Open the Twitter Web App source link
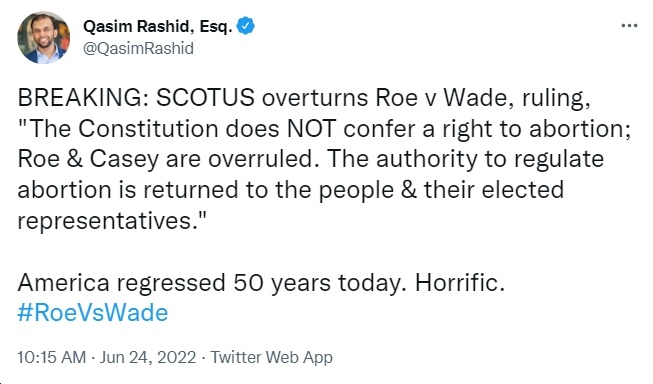 (x=271, y=357)
